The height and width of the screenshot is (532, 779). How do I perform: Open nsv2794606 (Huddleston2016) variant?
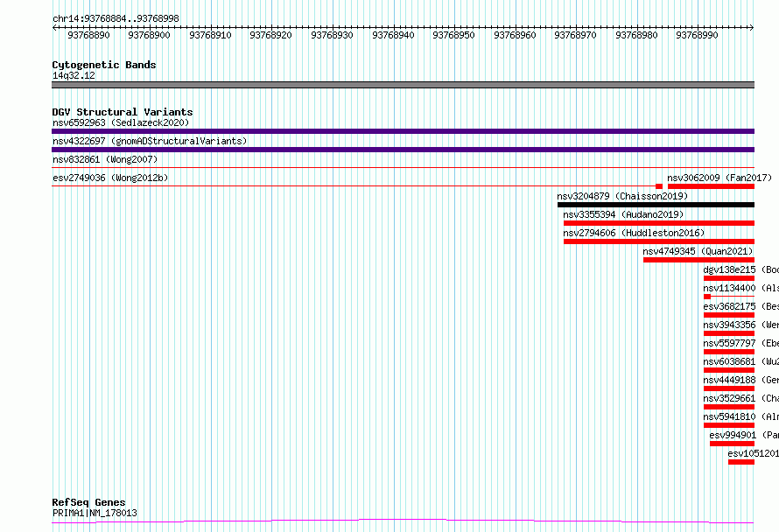coord(634,233)
